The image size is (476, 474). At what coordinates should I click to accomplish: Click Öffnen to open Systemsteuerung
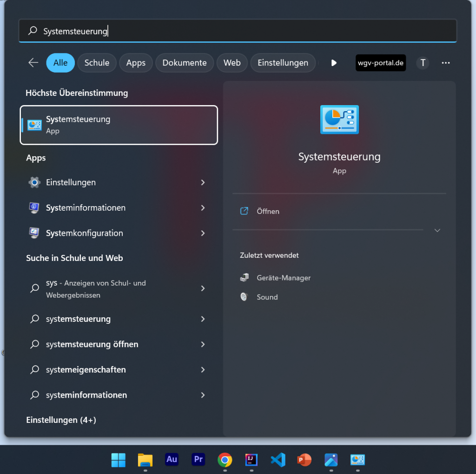(268, 211)
